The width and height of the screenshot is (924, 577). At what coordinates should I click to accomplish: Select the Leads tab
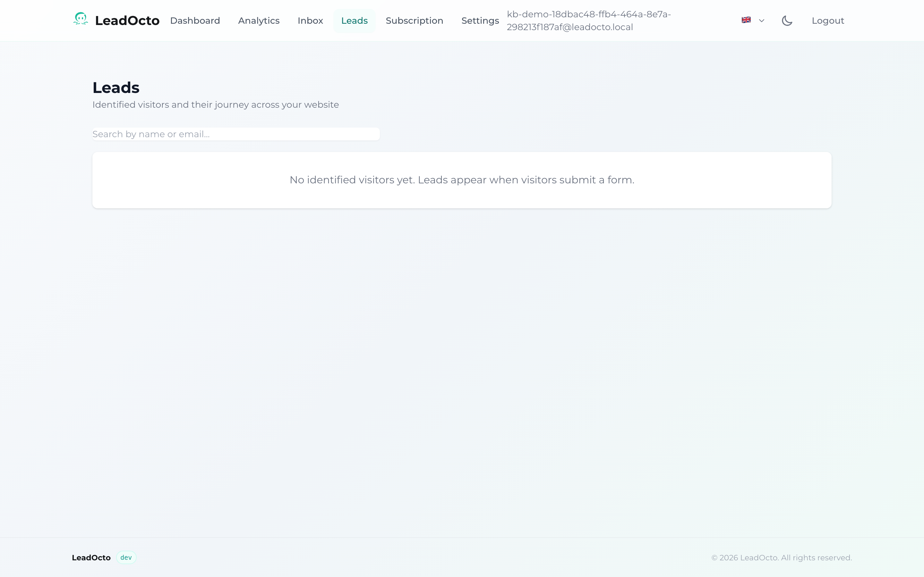(354, 21)
